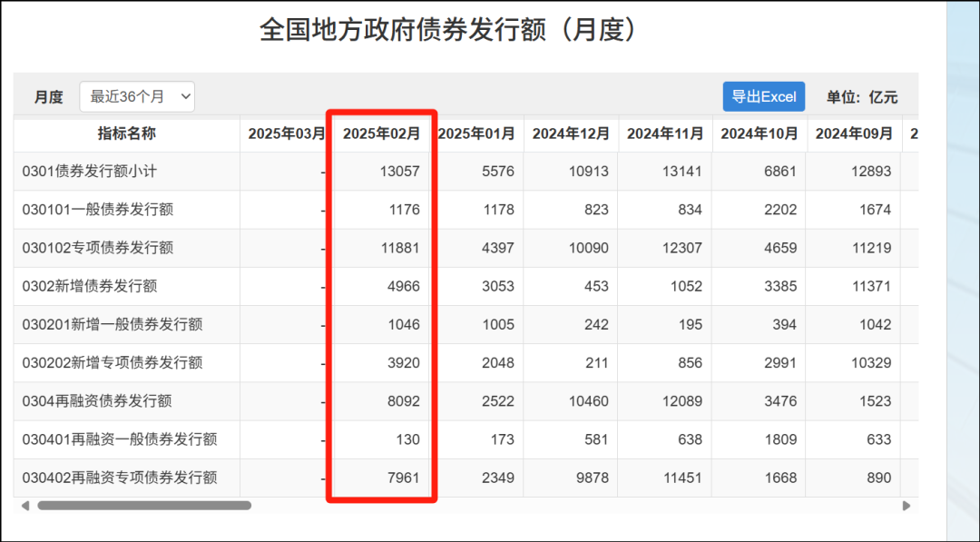980x542 pixels.
Task: Select the 2025年02月 column header
Action: click(x=381, y=133)
